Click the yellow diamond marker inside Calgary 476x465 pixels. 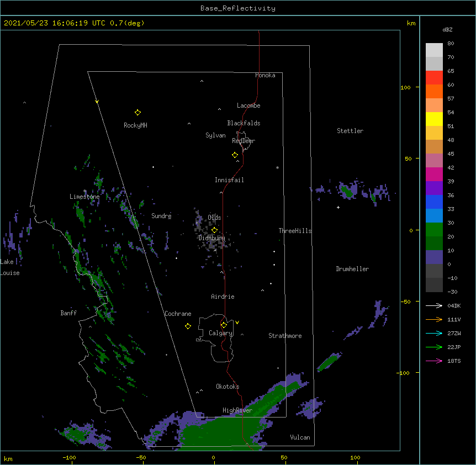pyautogui.click(x=224, y=325)
